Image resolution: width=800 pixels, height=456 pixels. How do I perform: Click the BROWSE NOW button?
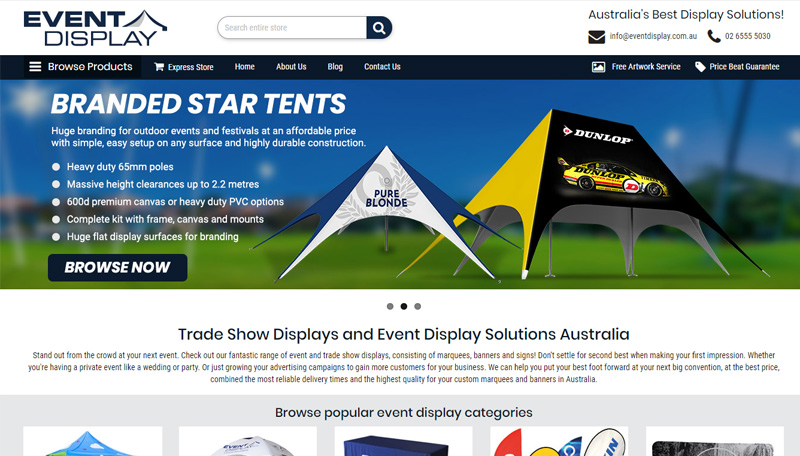117,267
